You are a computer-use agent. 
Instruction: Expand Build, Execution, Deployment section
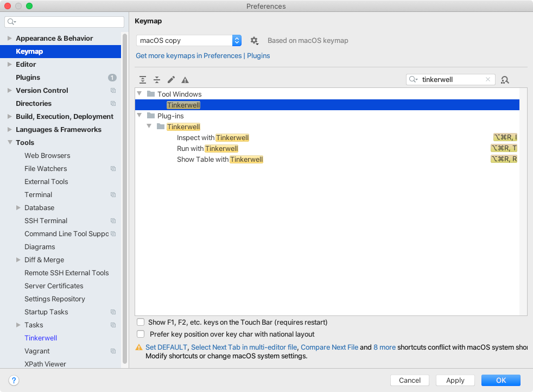pos(10,116)
